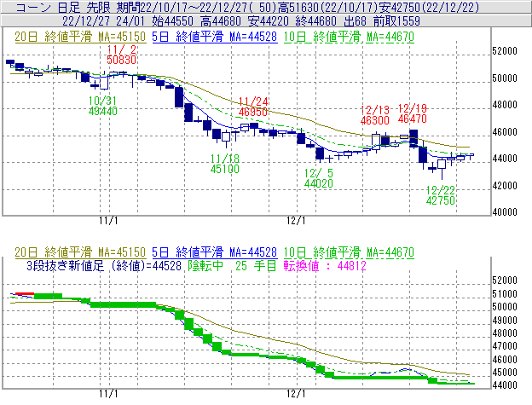
Task: Click the upper chart's 10日 終値平滑 MA=44670 legend
Action: tap(349, 37)
